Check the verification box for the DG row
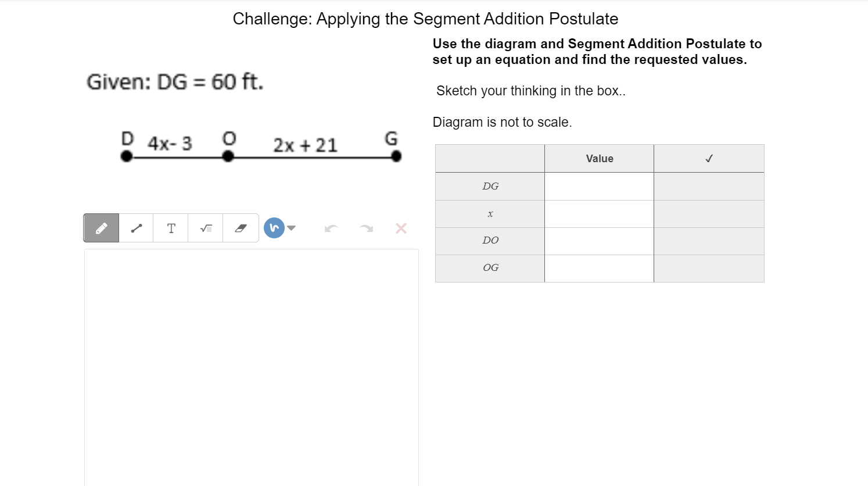868x486 pixels. (709, 186)
